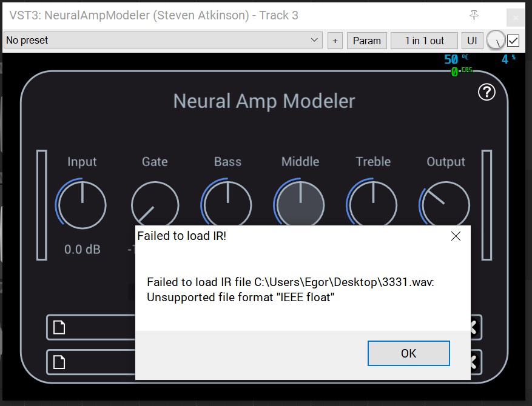The image size is (532, 406).
Task: Add a preset with the plus button
Action: 335,41
